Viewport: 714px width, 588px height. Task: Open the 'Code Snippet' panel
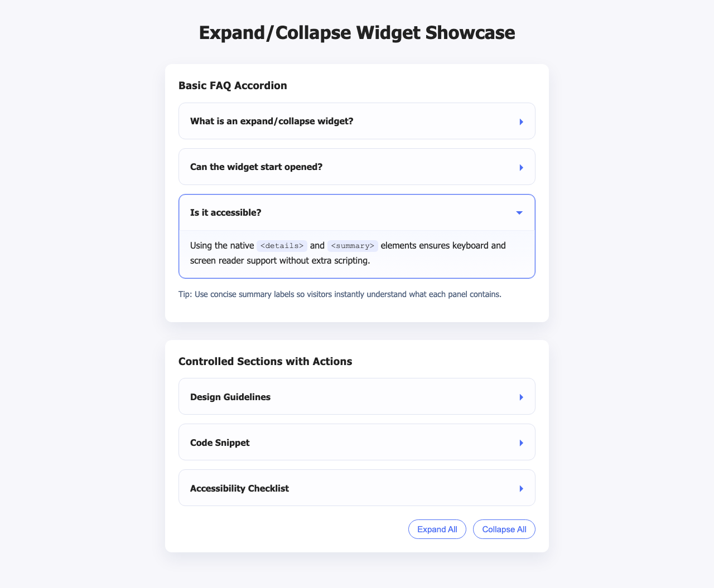click(x=220, y=443)
